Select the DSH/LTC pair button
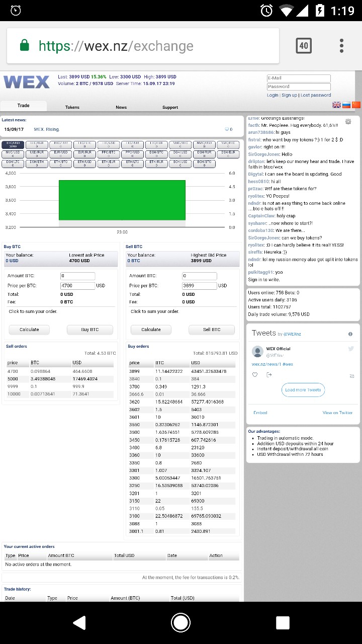Image resolution: width=362 pixels, height=644 pixels. 13,164
